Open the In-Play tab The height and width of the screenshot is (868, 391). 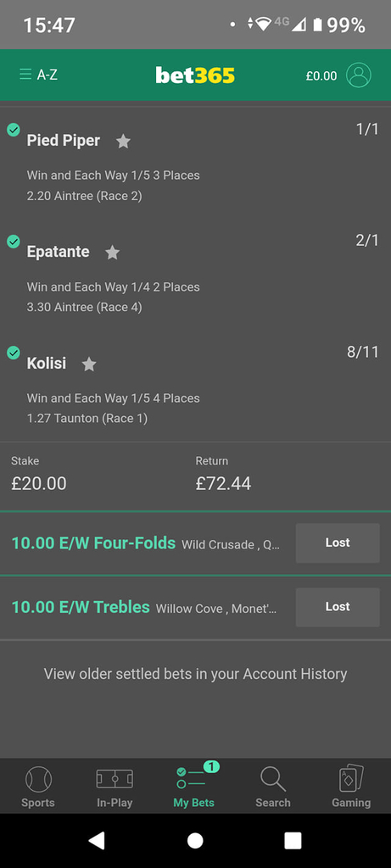tap(115, 787)
